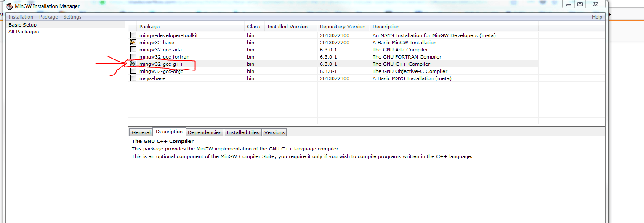Open the Help menu
Screen dimensions: 644x223
pyautogui.click(x=597, y=17)
